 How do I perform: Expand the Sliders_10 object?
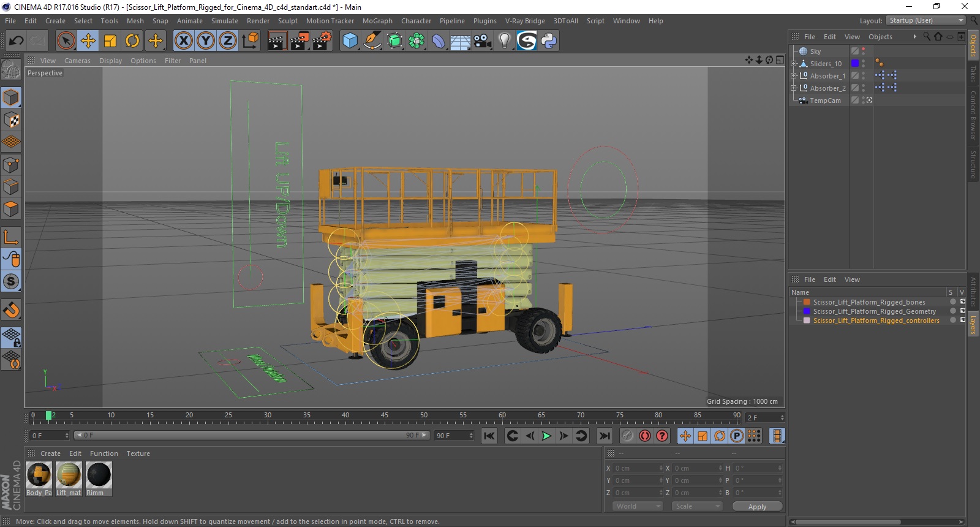pyautogui.click(x=794, y=64)
